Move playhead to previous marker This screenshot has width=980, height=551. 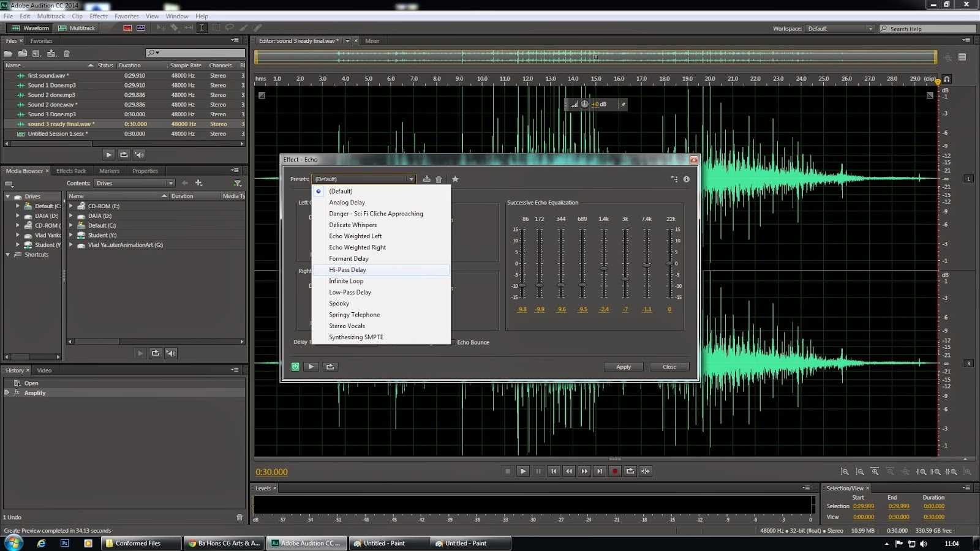[554, 471]
